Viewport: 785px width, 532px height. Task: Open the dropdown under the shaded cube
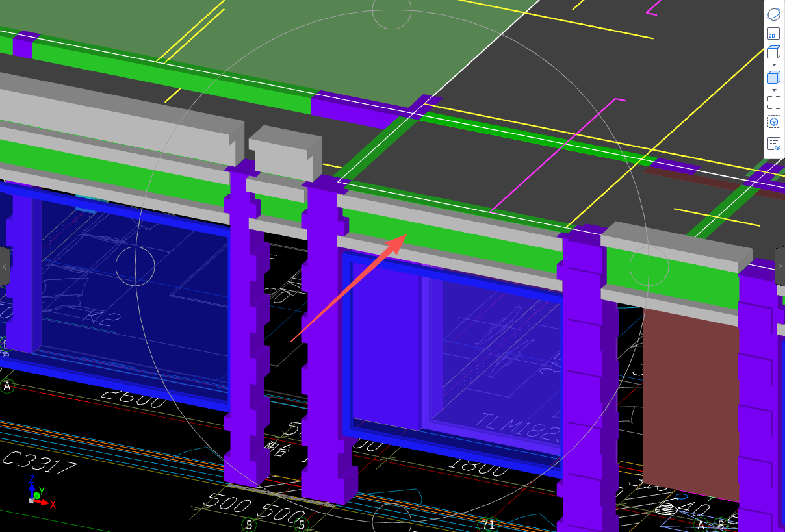[x=774, y=90]
